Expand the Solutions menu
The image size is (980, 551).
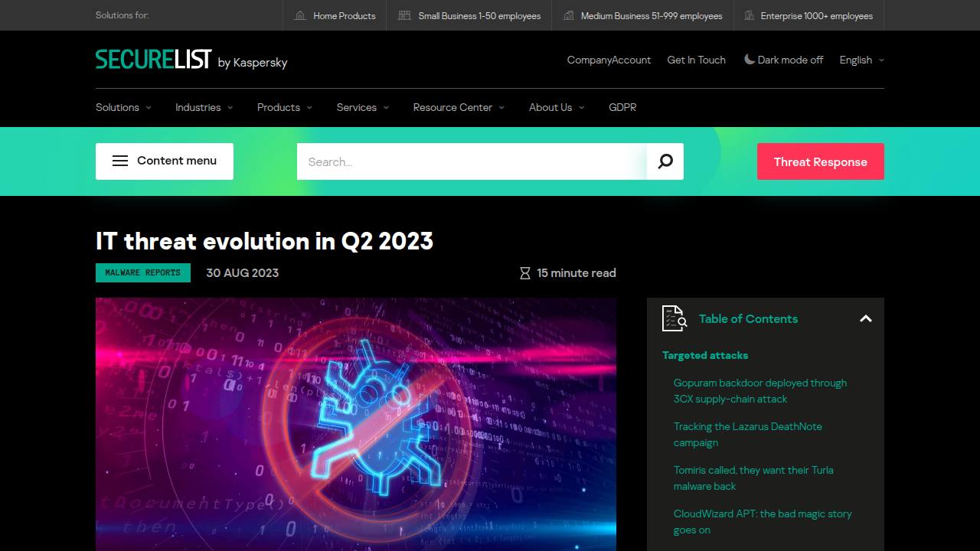pos(123,107)
